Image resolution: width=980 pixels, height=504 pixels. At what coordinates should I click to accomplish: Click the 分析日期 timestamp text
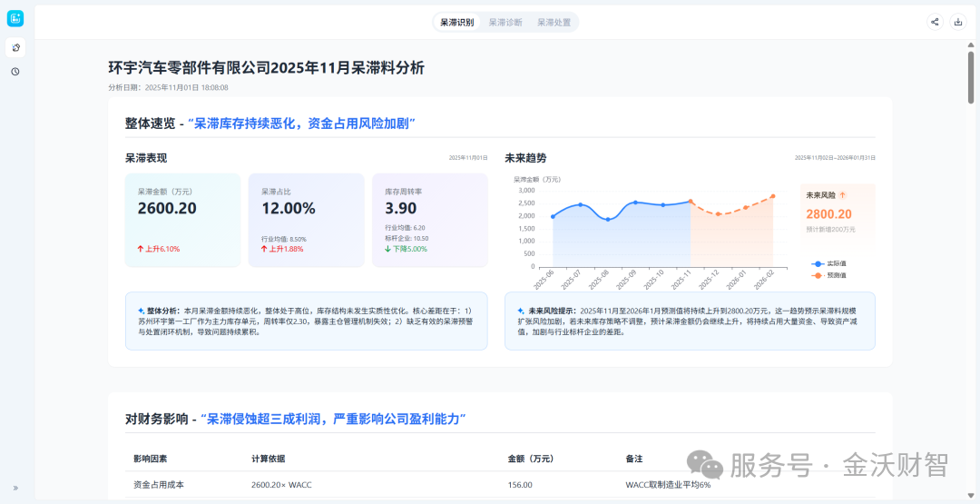pos(168,87)
